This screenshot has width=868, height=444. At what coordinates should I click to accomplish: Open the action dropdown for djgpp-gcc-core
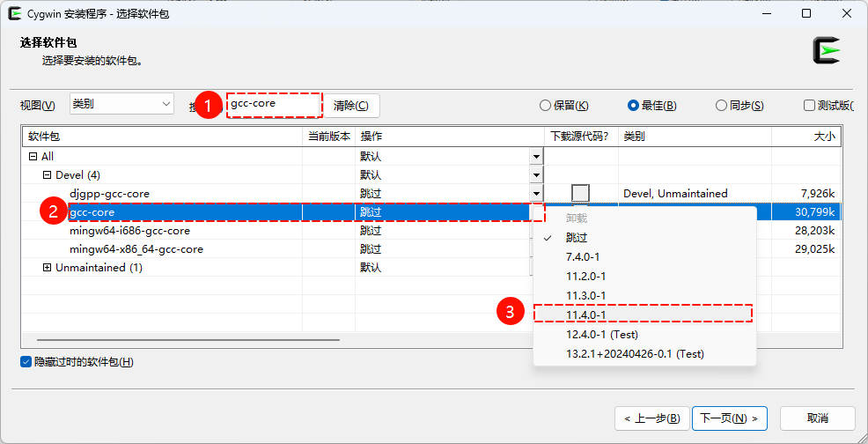tap(536, 194)
